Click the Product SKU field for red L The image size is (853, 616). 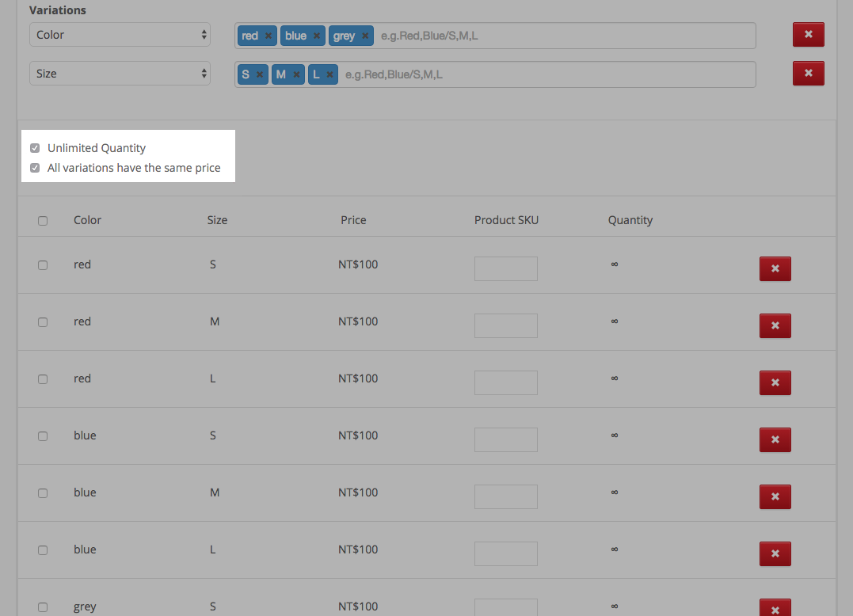[x=506, y=382]
